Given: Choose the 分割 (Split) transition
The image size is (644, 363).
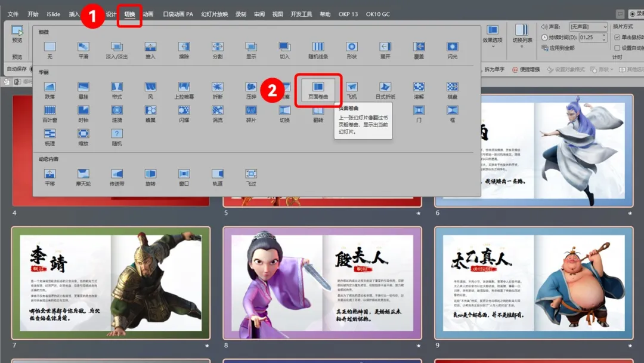Looking at the screenshot, I should [218, 50].
